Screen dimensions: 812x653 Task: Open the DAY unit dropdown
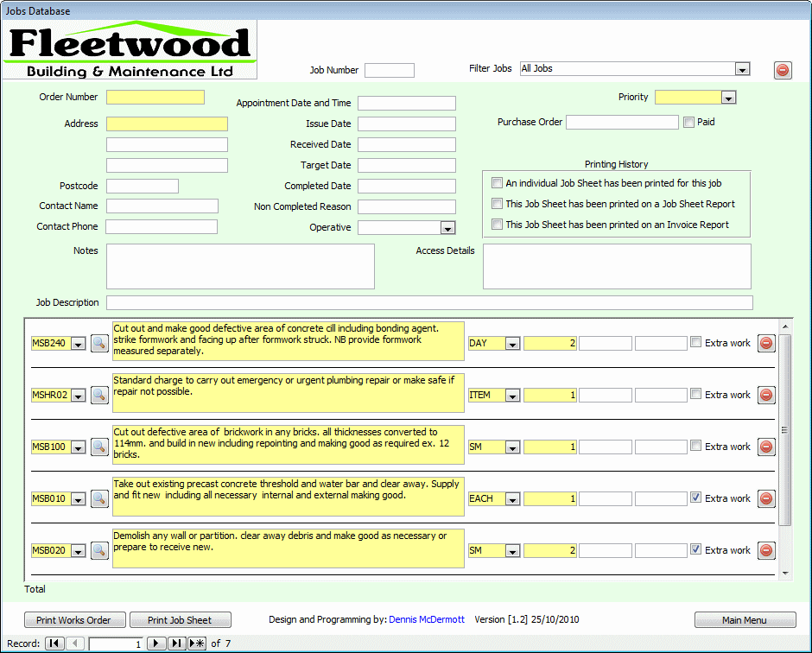[x=512, y=343]
